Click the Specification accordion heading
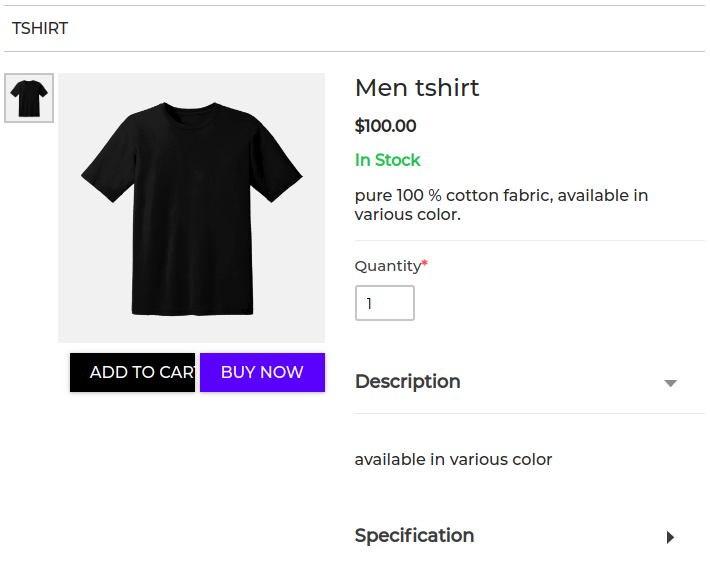 [414, 535]
